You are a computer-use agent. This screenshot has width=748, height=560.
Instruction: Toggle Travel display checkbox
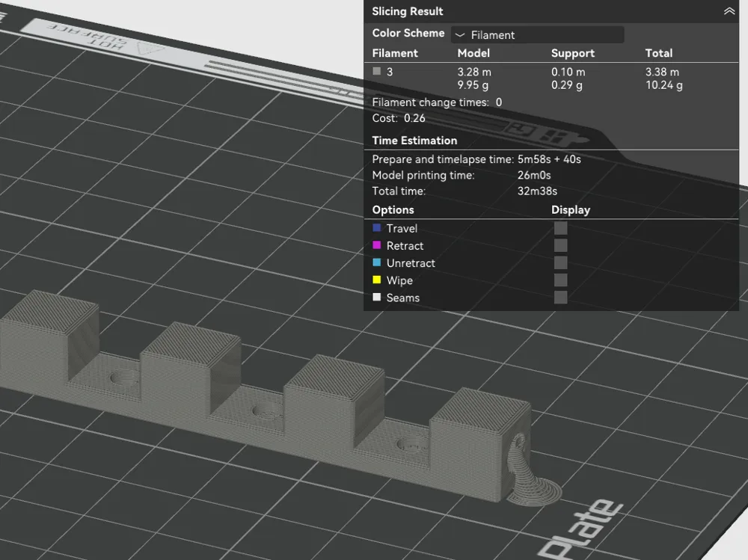coord(560,228)
